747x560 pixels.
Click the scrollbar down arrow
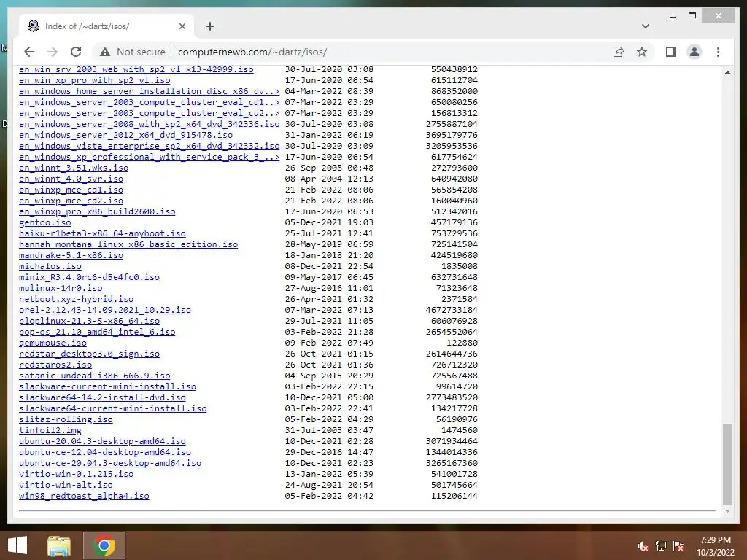pyautogui.click(x=727, y=511)
